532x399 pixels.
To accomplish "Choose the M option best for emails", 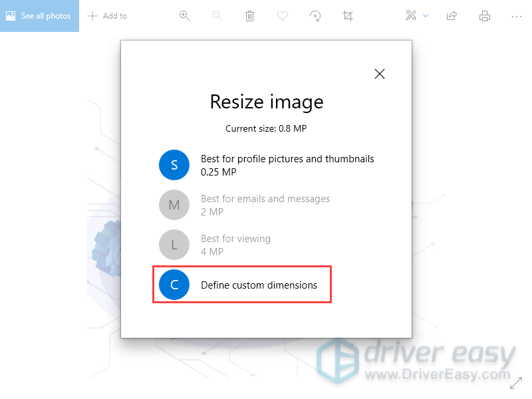I will click(174, 205).
